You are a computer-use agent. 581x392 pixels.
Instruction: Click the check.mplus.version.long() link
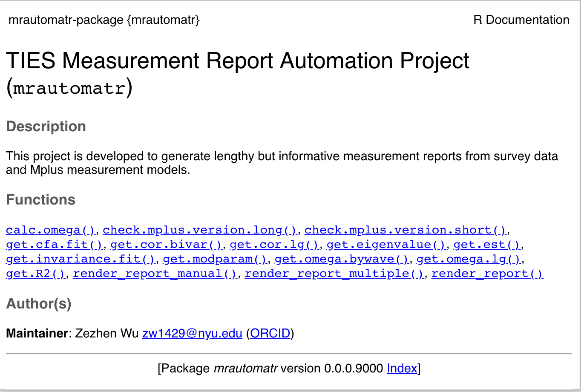200,230
